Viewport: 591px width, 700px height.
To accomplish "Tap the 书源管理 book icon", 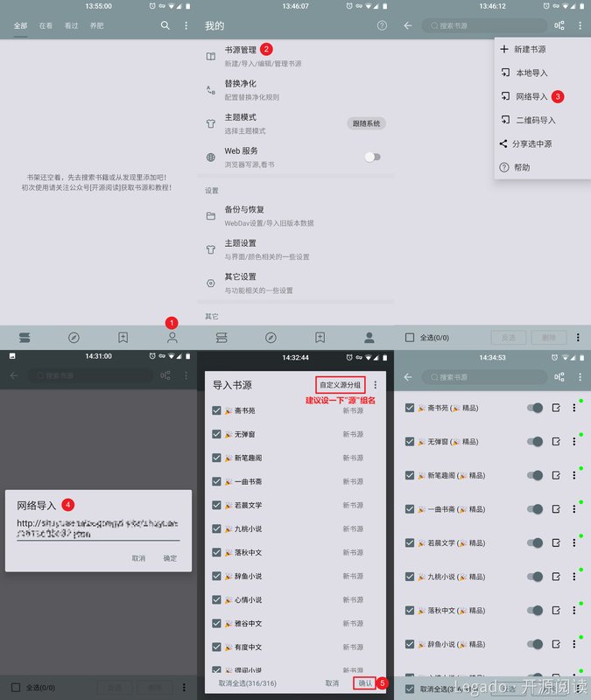I will pos(210,56).
